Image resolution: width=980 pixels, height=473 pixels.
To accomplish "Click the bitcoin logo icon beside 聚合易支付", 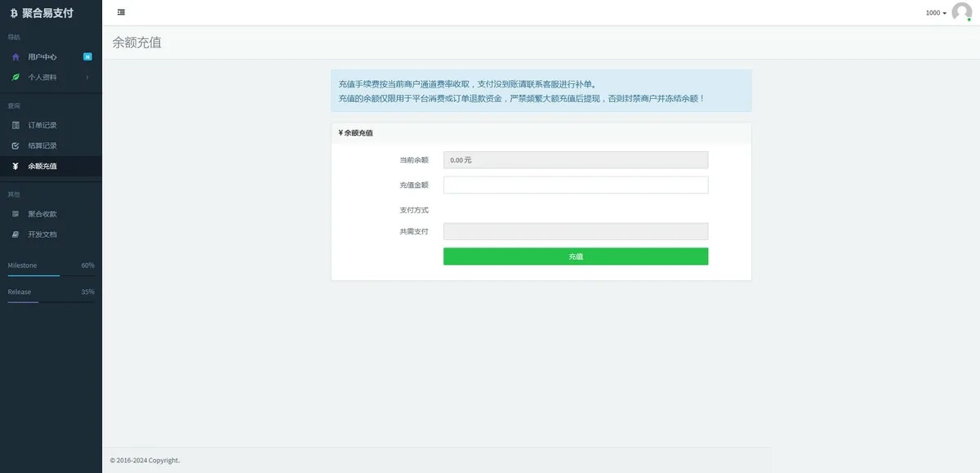I will point(14,13).
